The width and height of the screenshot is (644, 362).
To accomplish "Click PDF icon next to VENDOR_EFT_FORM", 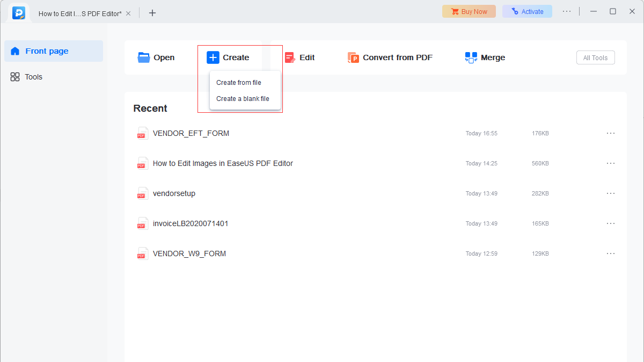I will (x=142, y=133).
